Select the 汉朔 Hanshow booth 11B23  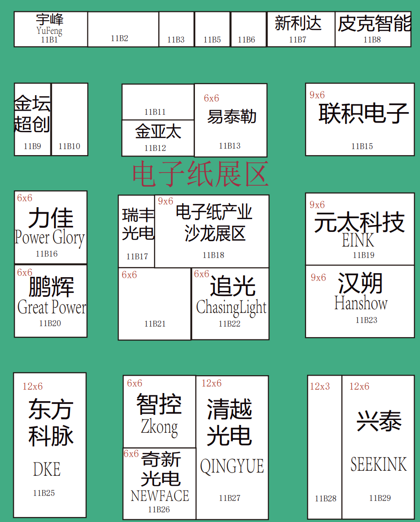[x=360, y=301]
